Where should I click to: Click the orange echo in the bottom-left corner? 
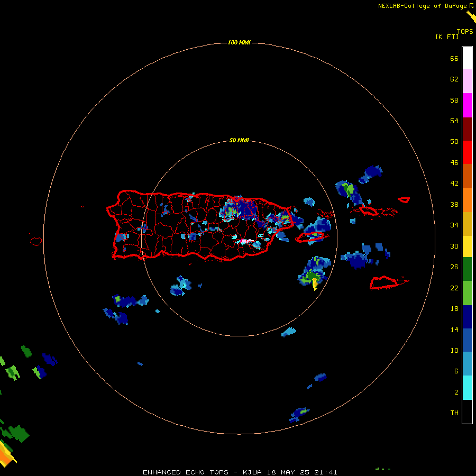tap(5, 456)
